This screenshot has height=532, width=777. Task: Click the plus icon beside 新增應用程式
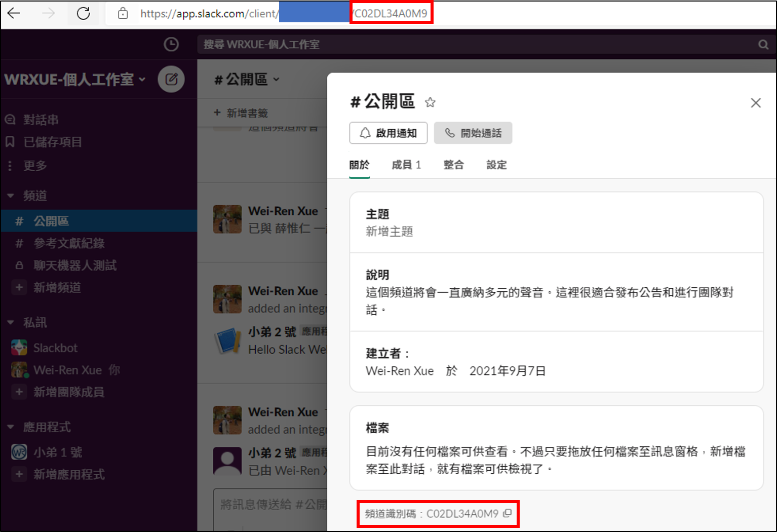point(19,474)
